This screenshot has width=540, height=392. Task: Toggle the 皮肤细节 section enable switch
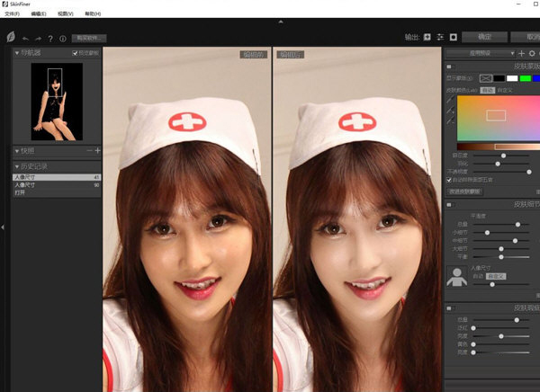450,205
